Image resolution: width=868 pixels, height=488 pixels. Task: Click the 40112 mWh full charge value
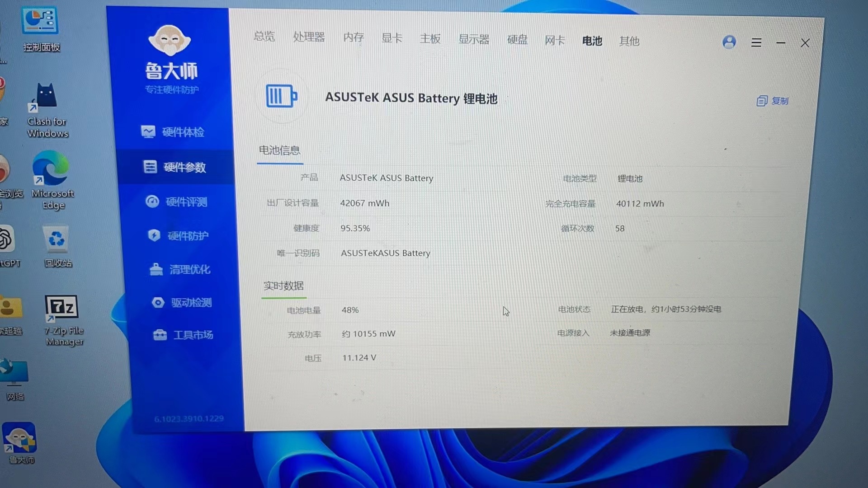[640, 204]
